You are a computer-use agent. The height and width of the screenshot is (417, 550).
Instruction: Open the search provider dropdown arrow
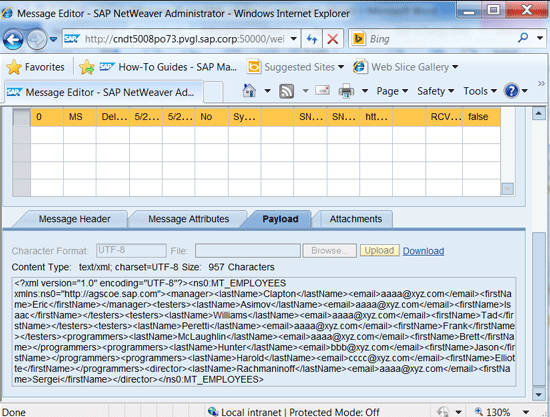540,38
